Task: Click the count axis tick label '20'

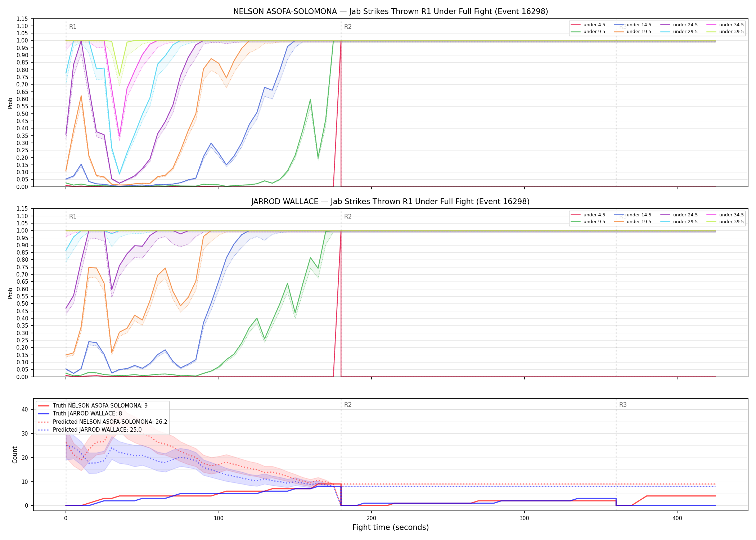Action: [25, 458]
